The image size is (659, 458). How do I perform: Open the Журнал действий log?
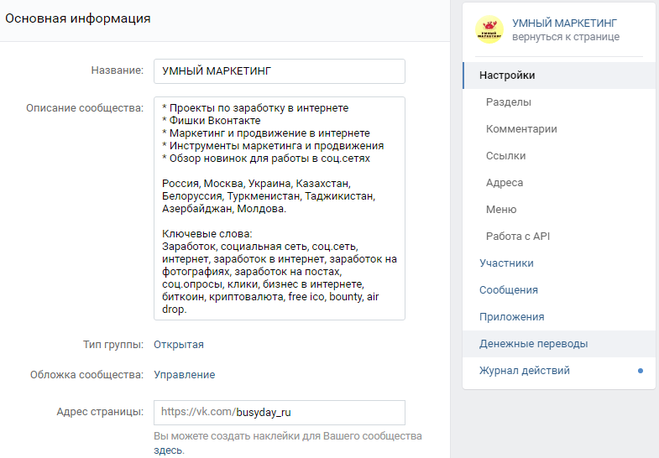[524, 371]
